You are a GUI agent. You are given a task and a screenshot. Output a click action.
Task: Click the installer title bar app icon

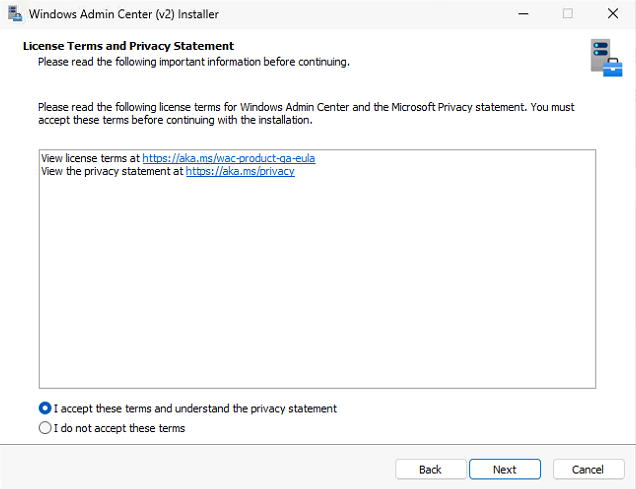15,13
